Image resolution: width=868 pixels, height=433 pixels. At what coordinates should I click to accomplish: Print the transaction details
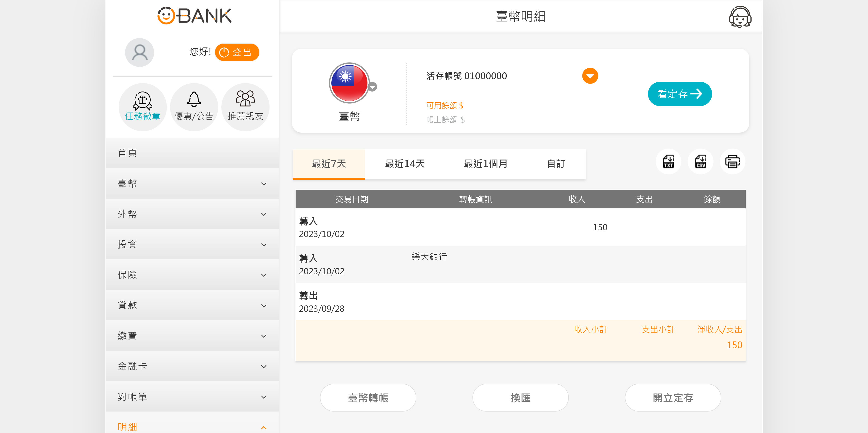coord(733,161)
